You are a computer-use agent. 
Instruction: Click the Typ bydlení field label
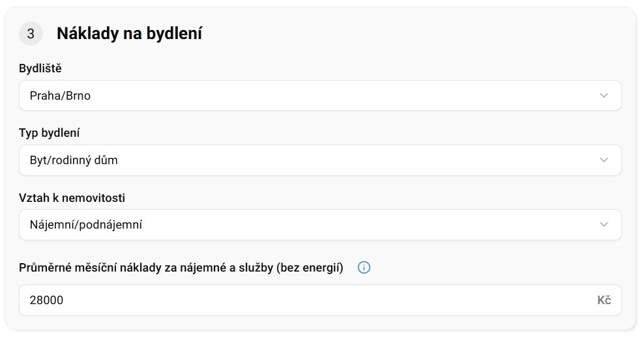pyautogui.click(x=50, y=133)
